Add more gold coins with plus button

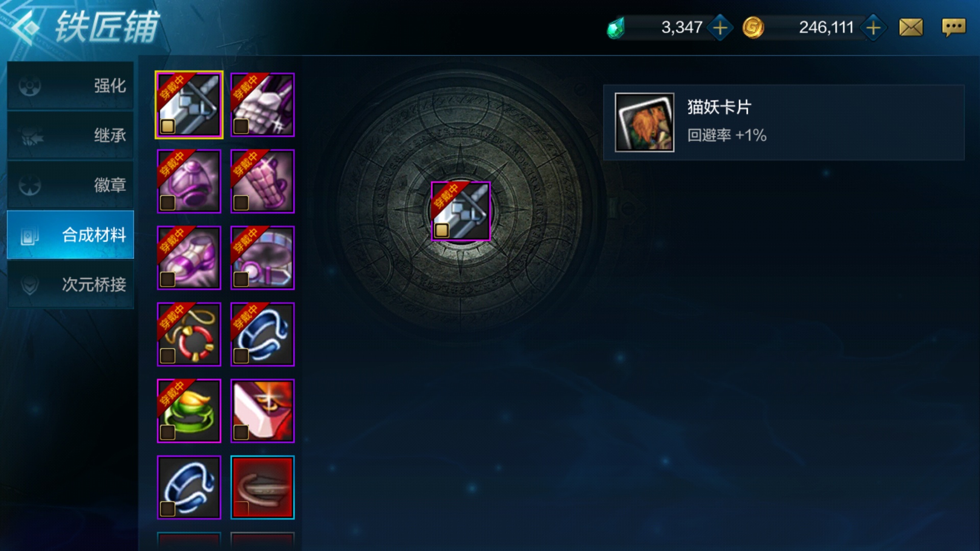pos(873,28)
